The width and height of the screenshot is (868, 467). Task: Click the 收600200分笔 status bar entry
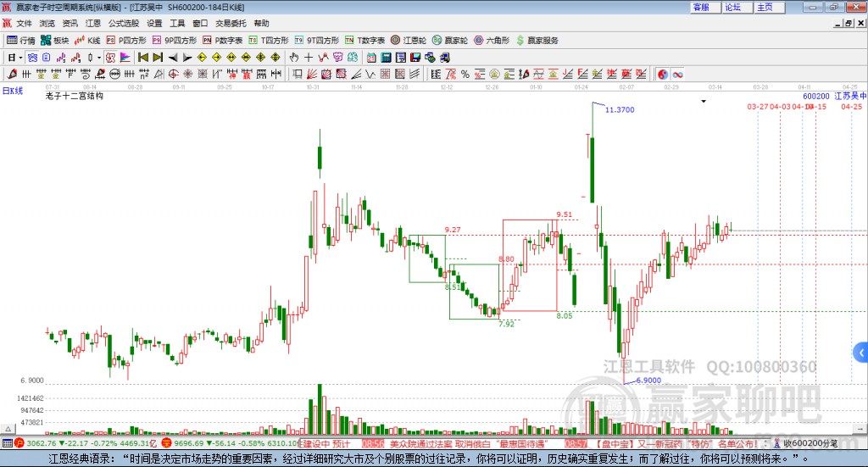tap(807, 443)
